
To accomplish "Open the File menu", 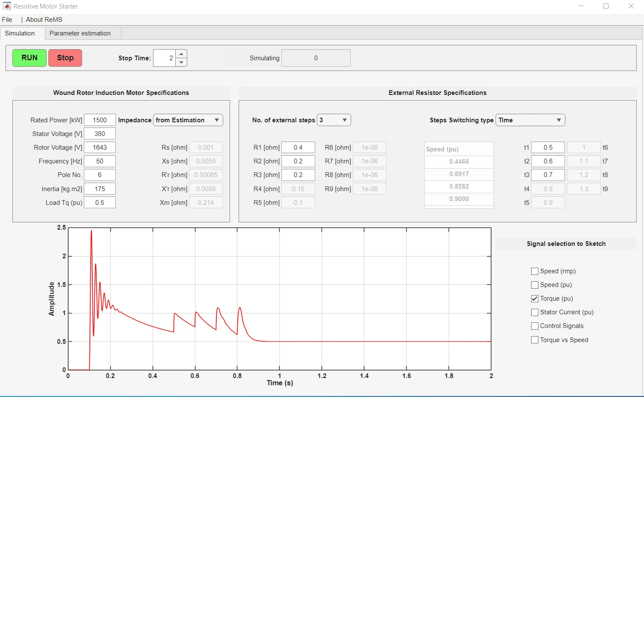I will (7, 20).
